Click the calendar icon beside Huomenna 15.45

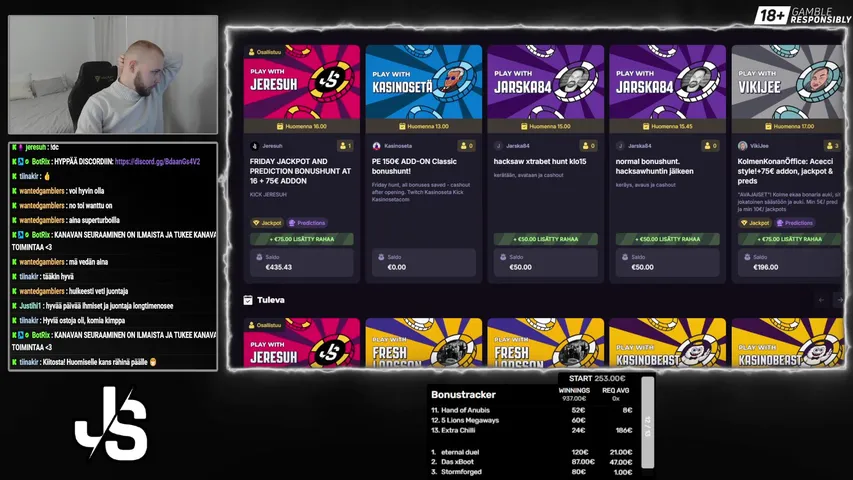[x=646, y=126]
